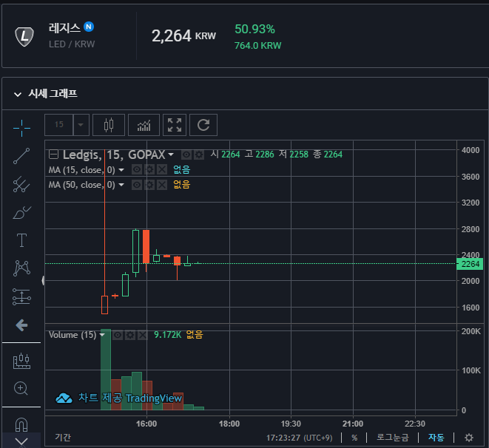Open the measure tool in sidebar
This screenshot has height=448, width=489.
[21, 361]
